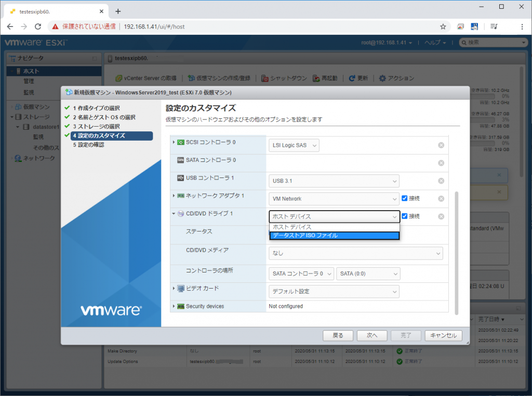Go to step 2 名前とゲスト OS の選択

104,117
